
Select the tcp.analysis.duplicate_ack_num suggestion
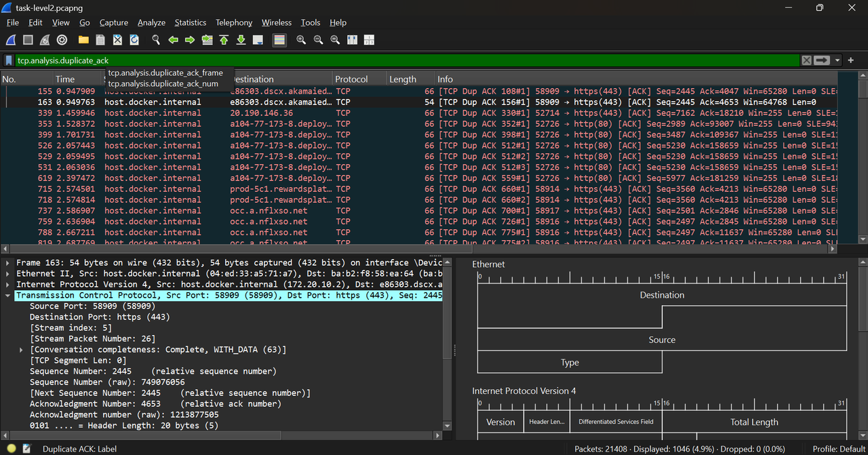click(x=163, y=83)
